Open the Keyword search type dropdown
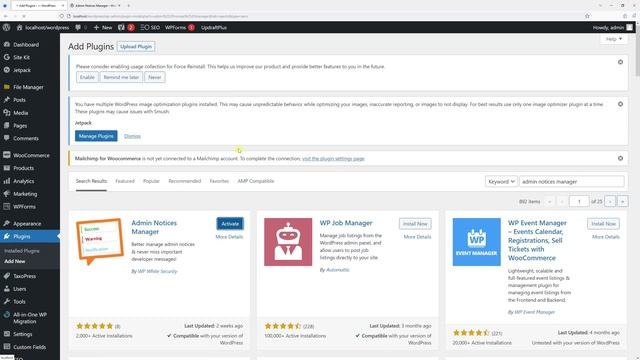The image size is (640, 360). pyautogui.click(x=501, y=181)
